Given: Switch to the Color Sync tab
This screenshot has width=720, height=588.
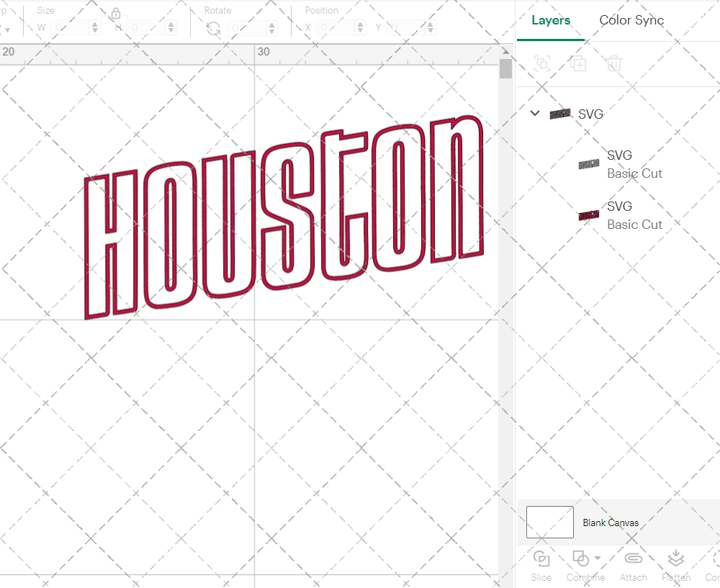Looking at the screenshot, I should [631, 20].
